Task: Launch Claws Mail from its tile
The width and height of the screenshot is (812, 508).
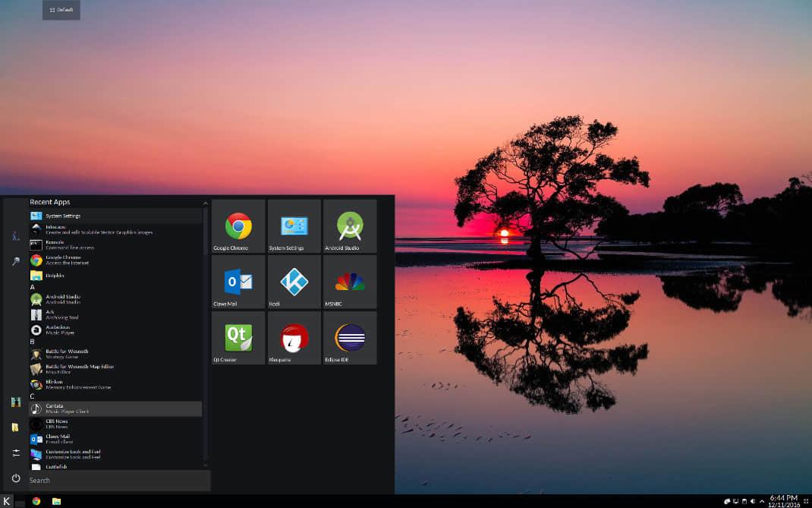Action: (238, 281)
